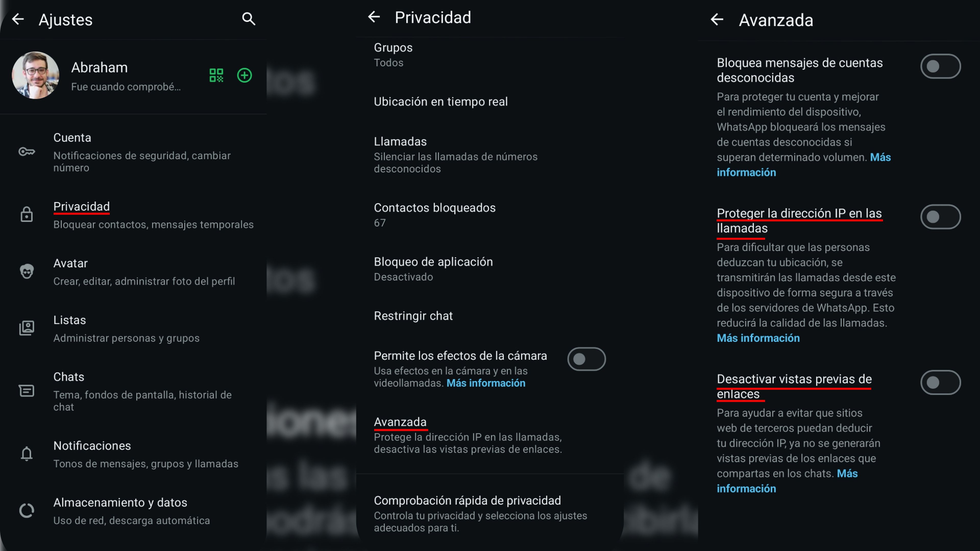Click the padlock icon beside Privacidad

click(27, 215)
